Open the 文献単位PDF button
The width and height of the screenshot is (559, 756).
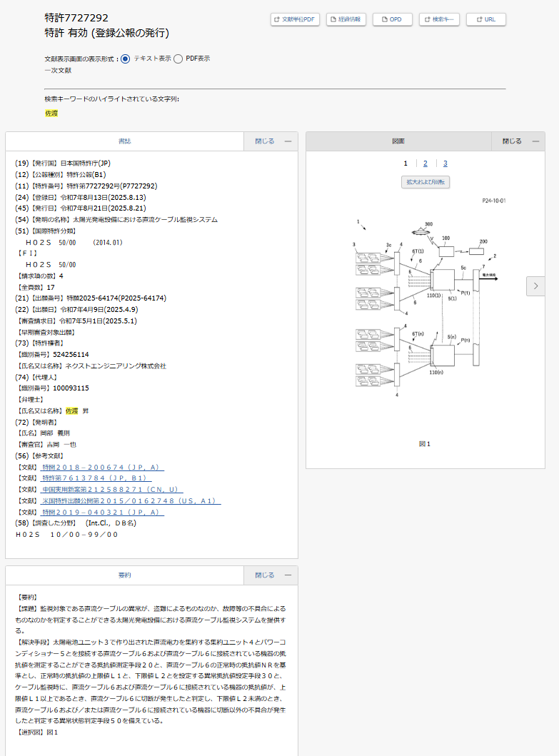(x=295, y=19)
